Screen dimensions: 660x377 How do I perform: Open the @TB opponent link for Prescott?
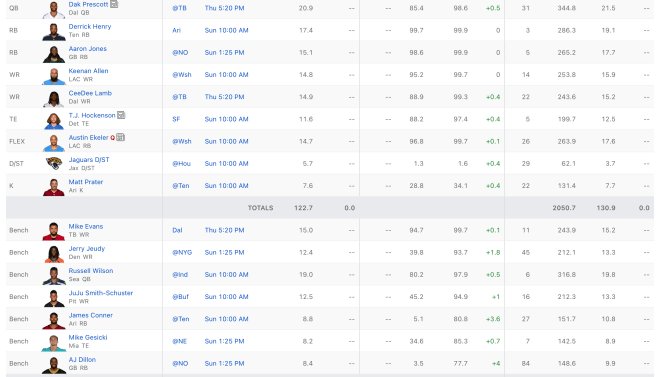click(x=179, y=8)
